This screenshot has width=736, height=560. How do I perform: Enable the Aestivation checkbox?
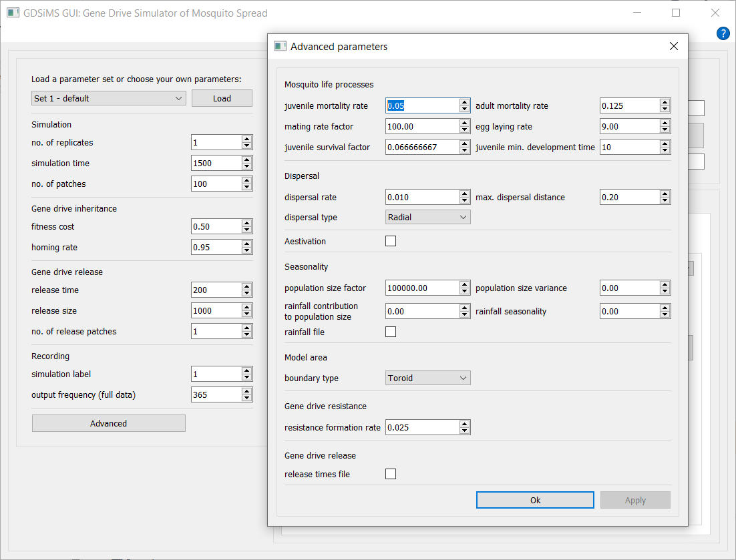(391, 241)
